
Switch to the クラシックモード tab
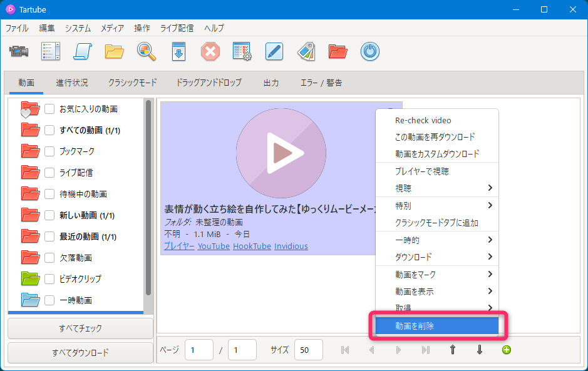132,83
